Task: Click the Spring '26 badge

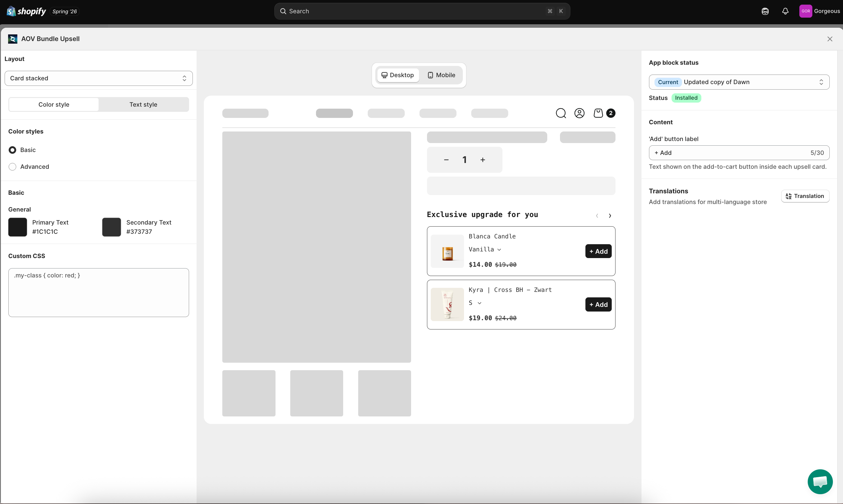Action: pos(64,12)
